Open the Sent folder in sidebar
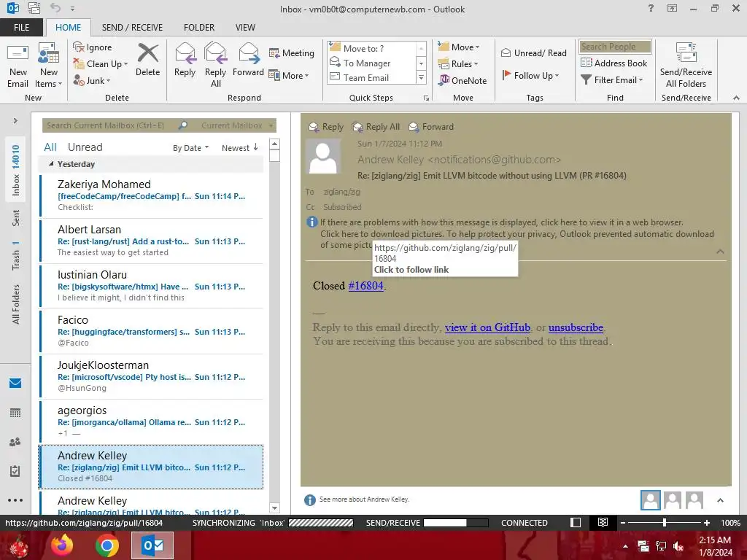This screenshot has width=747, height=560. pyautogui.click(x=16, y=217)
